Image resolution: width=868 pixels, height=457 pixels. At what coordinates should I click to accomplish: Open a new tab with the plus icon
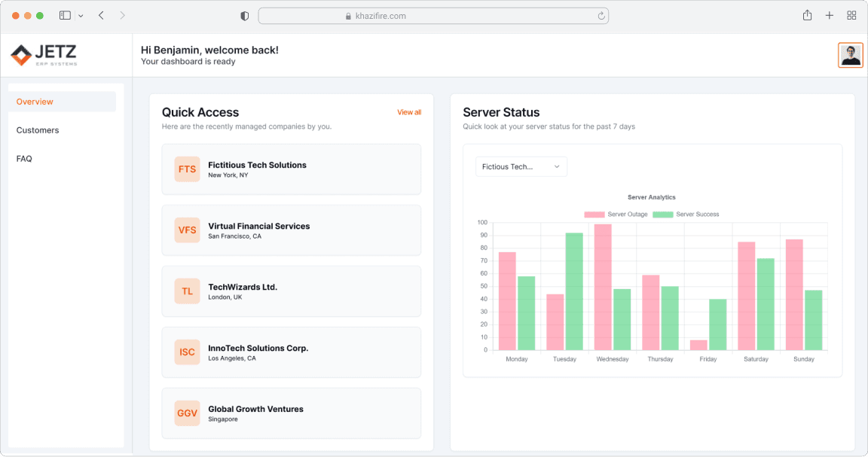[x=830, y=15]
